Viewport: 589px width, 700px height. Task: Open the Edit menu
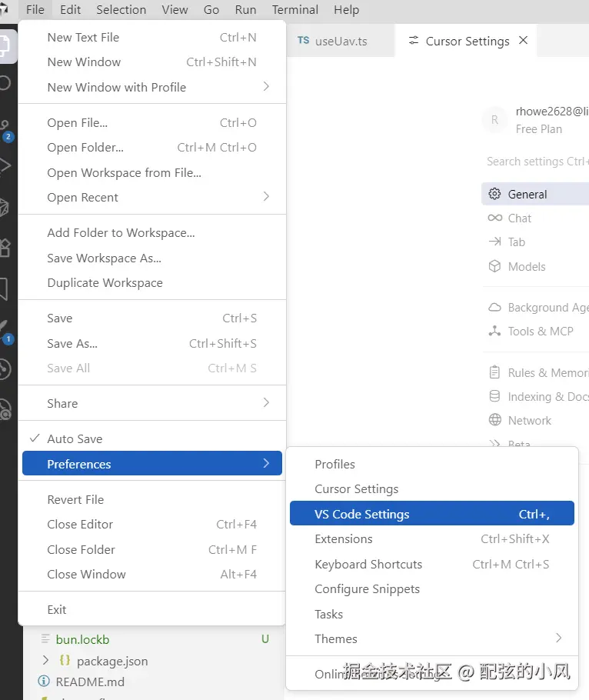71,10
